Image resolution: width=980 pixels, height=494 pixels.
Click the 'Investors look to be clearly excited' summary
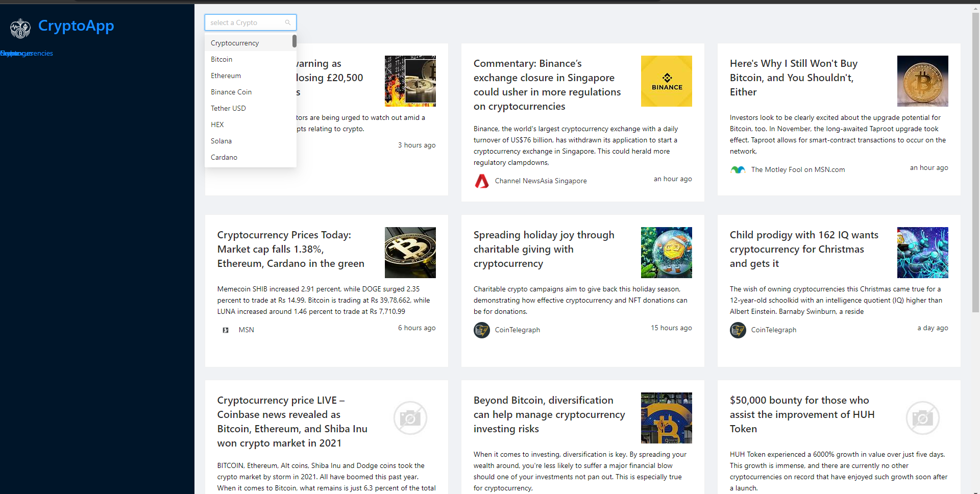838,135
